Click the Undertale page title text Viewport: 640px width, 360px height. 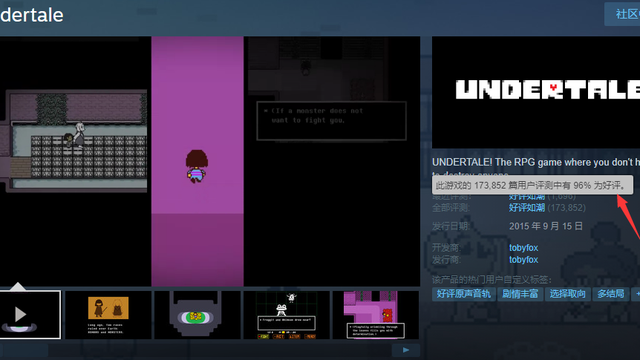coord(31,16)
